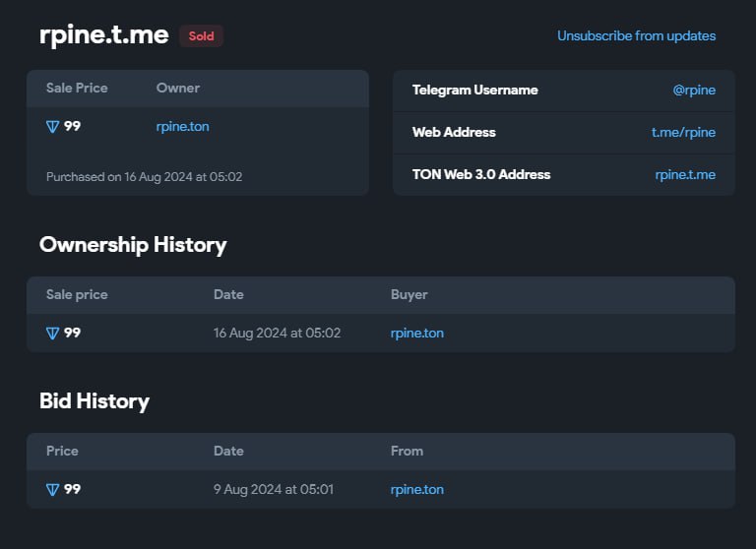Click the TON icon in the Ownership History row
This screenshot has width=756, height=549.
(x=53, y=333)
